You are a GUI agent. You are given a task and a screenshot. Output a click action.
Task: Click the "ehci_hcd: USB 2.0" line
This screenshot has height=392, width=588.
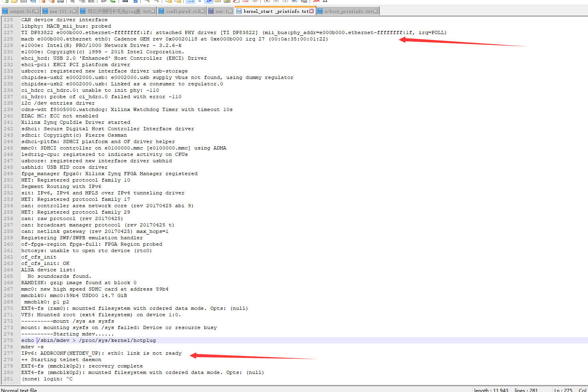click(x=114, y=58)
